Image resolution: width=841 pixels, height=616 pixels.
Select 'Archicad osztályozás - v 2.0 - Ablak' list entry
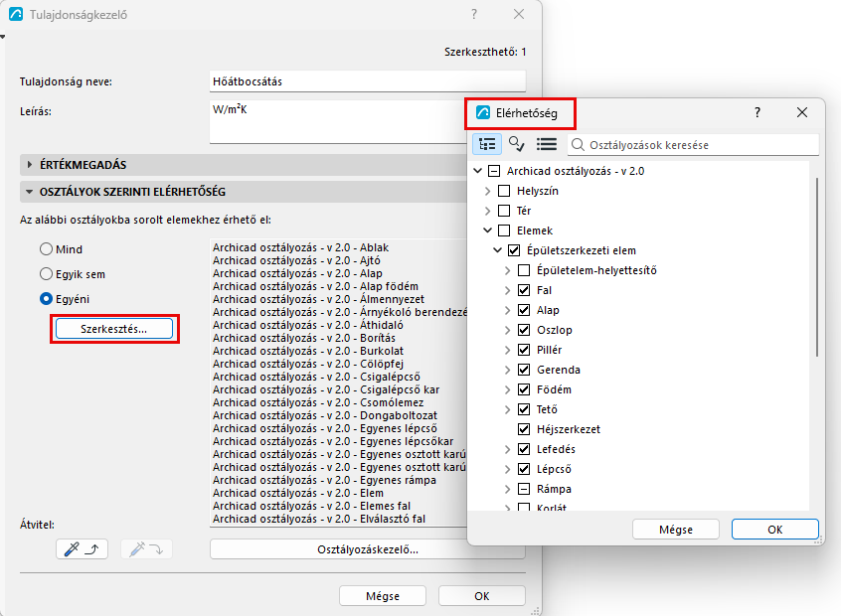[x=300, y=247]
